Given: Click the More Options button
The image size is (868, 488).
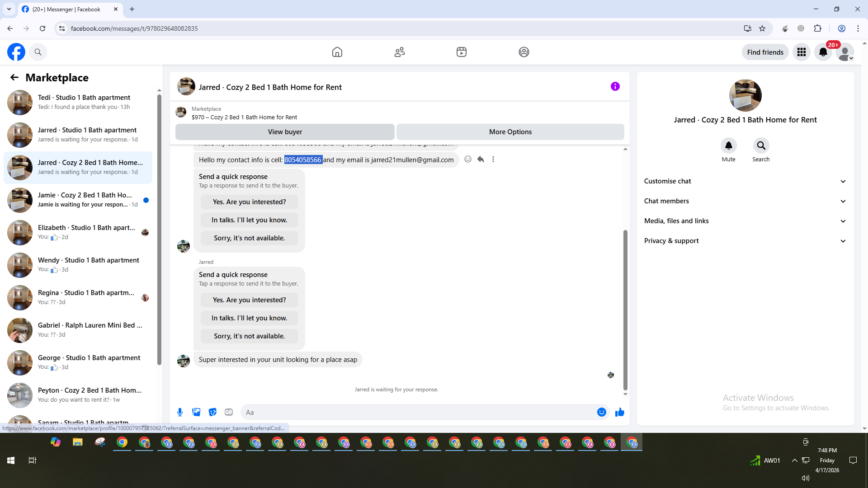Looking at the screenshot, I should [510, 132].
